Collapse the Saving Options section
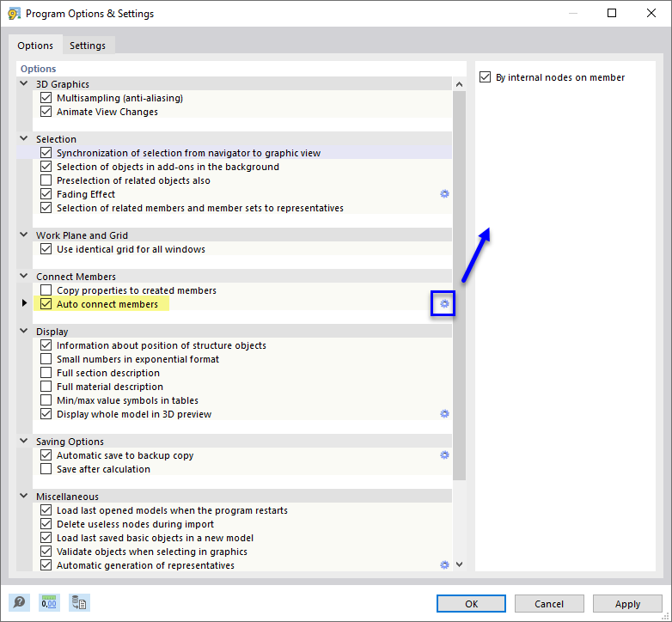The image size is (672, 622). click(24, 441)
